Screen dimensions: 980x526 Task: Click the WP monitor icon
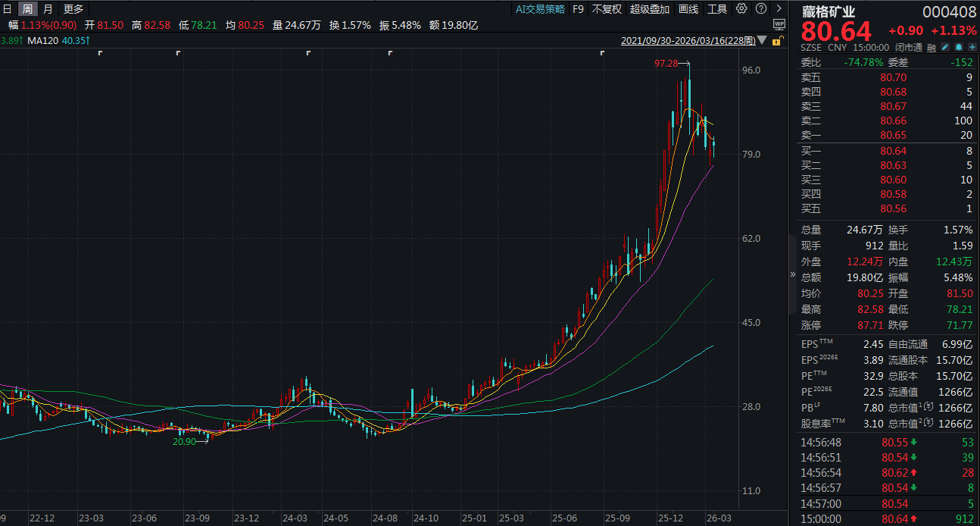[x=778, y=24]
